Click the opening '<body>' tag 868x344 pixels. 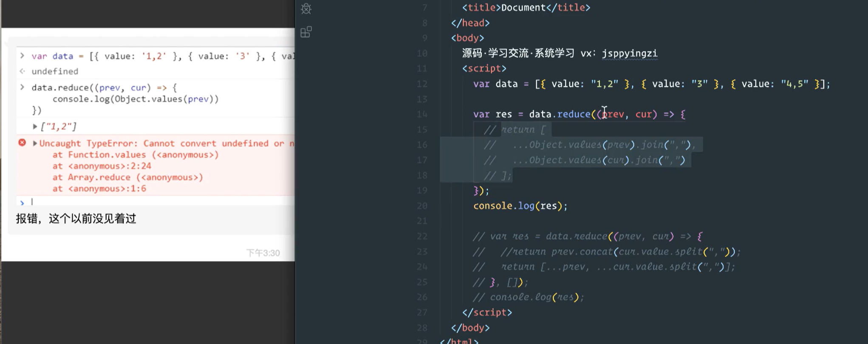point(467,38)
